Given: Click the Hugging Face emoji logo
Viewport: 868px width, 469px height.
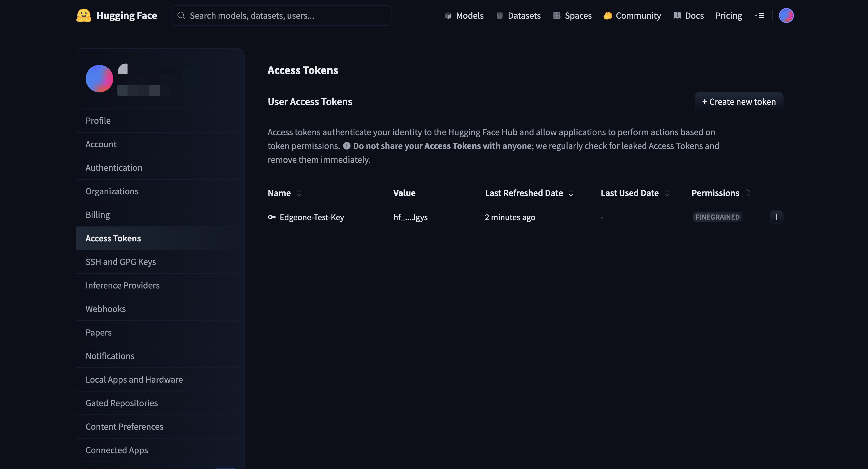Looking at the screenshot, I should [84, 15].
